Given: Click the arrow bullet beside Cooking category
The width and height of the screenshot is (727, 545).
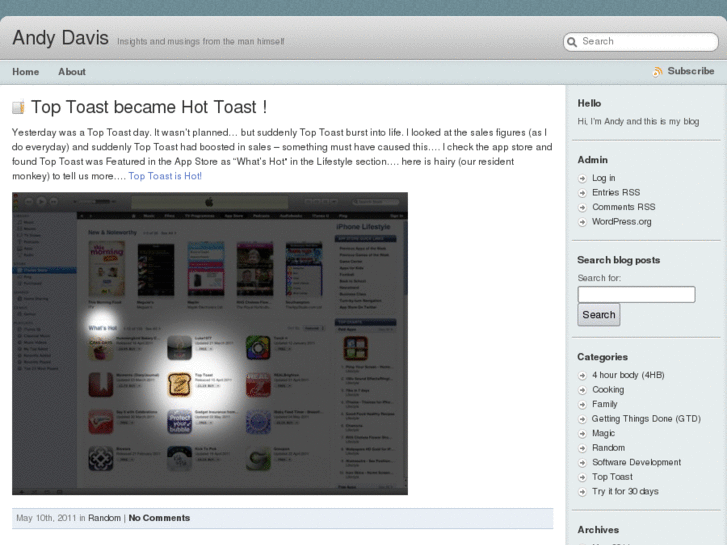Looking at the screenshot, I should (x=583, y=391).
